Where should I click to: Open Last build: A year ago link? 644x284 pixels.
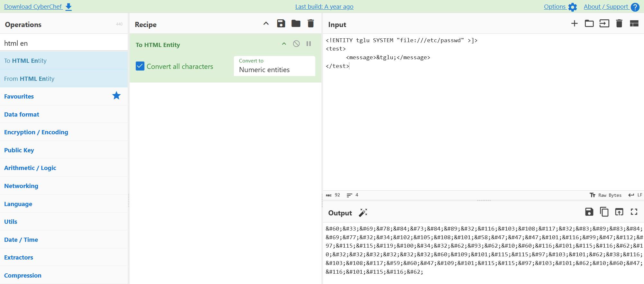point(324,7)
